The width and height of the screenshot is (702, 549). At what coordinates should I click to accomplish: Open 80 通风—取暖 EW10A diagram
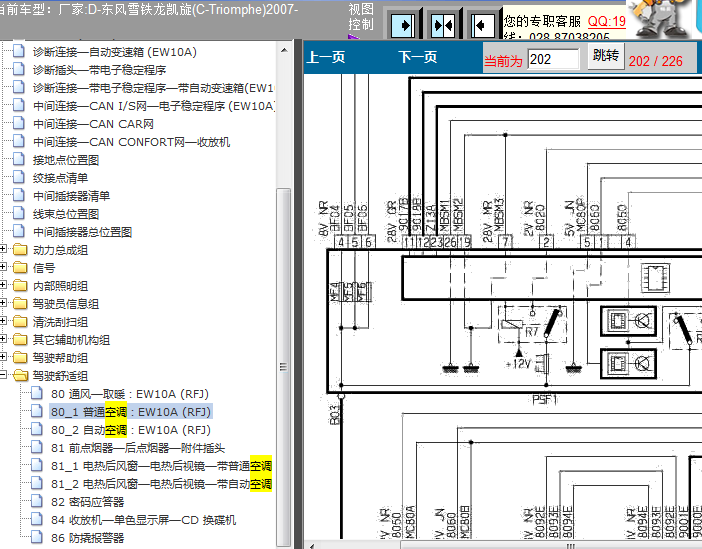(x=130, y=394)
